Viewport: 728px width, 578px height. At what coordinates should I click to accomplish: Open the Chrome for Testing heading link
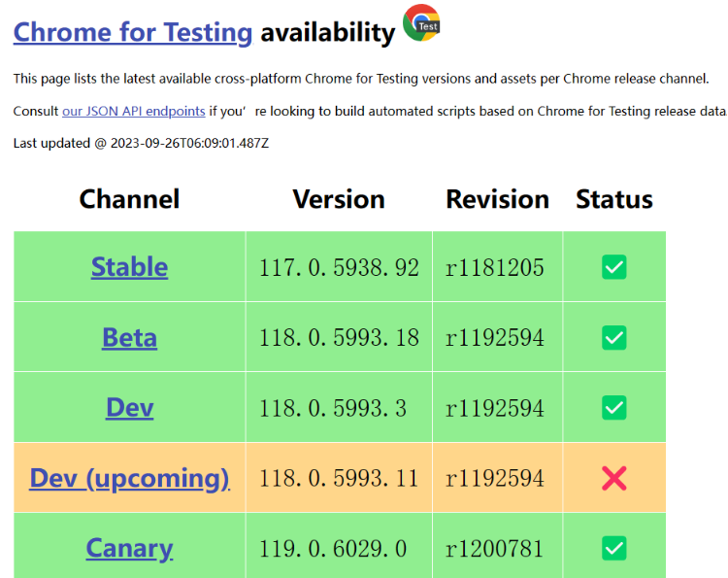click(133, 32)
